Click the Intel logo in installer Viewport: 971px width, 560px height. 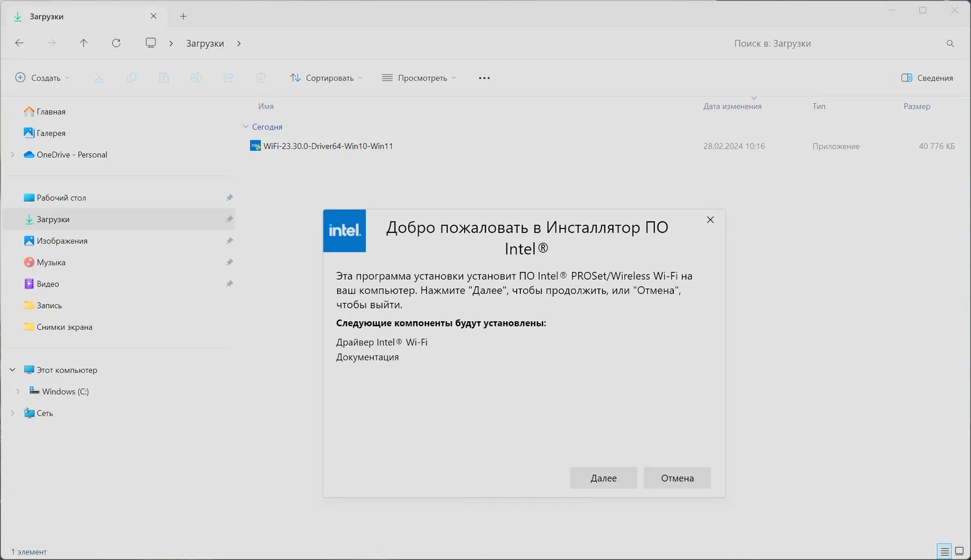coord(344,230)
